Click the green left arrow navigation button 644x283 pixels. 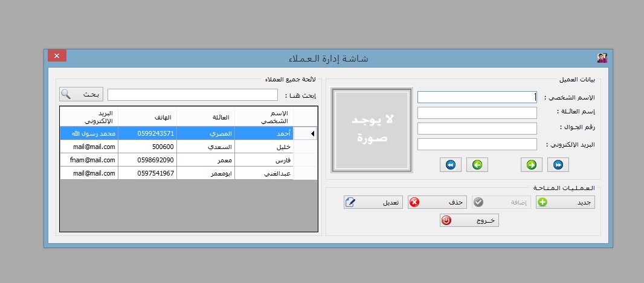pyautogui.click(x=477, y=165)
